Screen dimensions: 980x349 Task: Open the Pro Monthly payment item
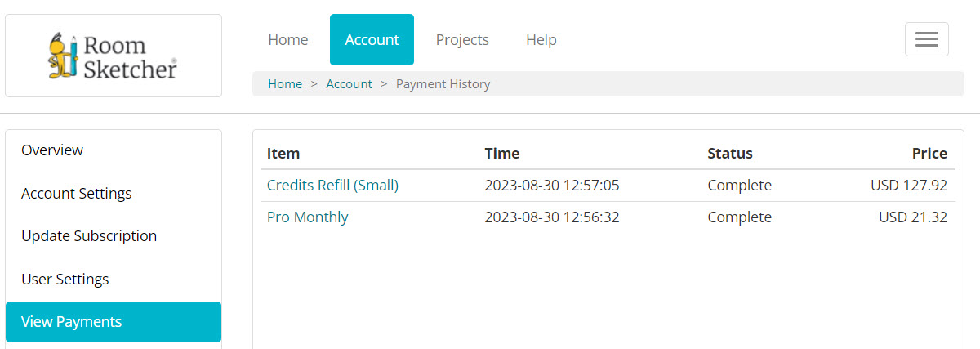(x=307, y=217)
